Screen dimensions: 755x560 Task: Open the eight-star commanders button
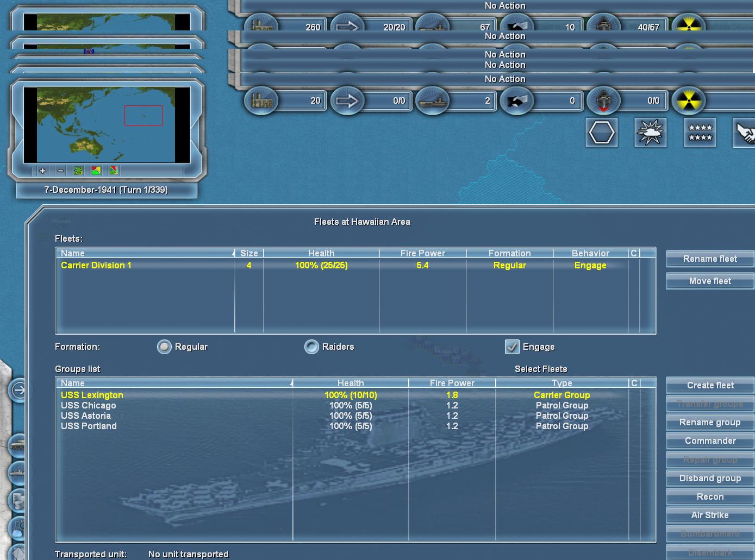[700, 133]
